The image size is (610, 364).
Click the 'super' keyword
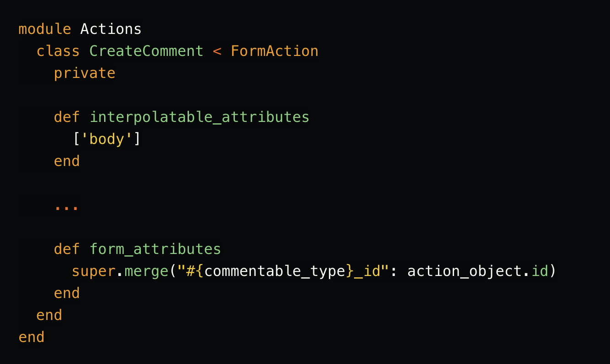click(93, 271)
